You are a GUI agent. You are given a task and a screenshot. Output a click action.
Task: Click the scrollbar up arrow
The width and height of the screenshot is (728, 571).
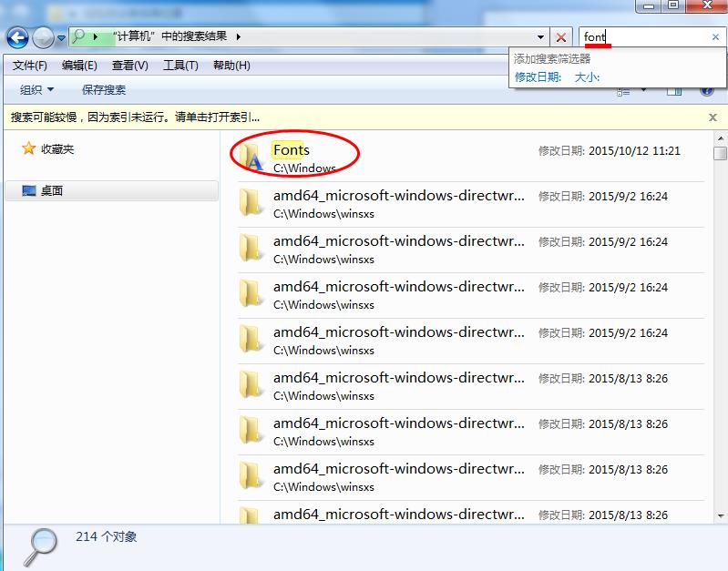point(720,138)
